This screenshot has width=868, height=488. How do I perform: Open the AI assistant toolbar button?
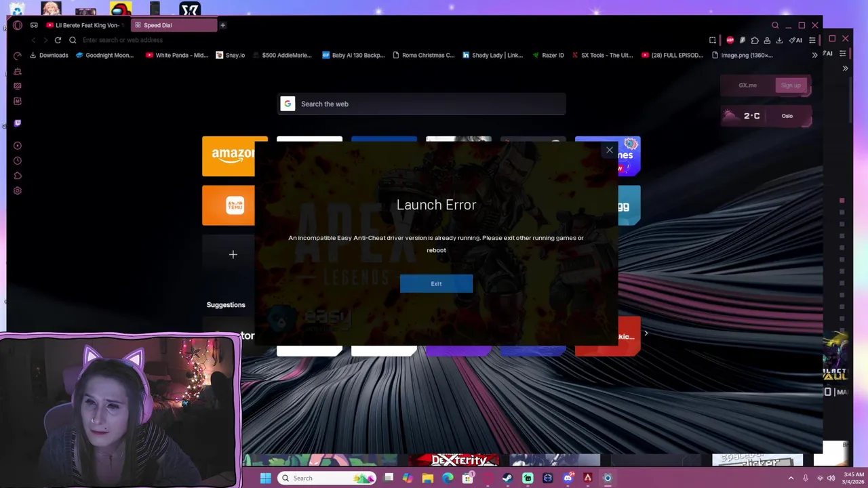[795, 40]
